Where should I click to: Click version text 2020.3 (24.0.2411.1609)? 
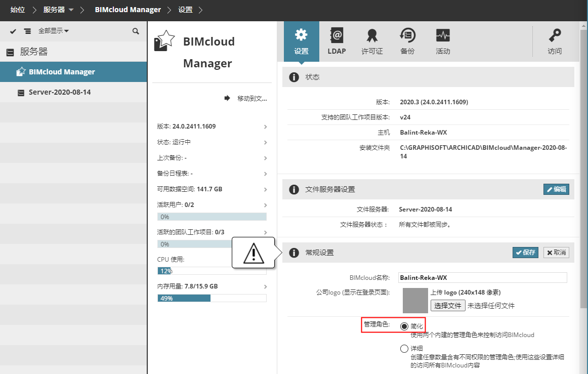[x=434, y=102]
